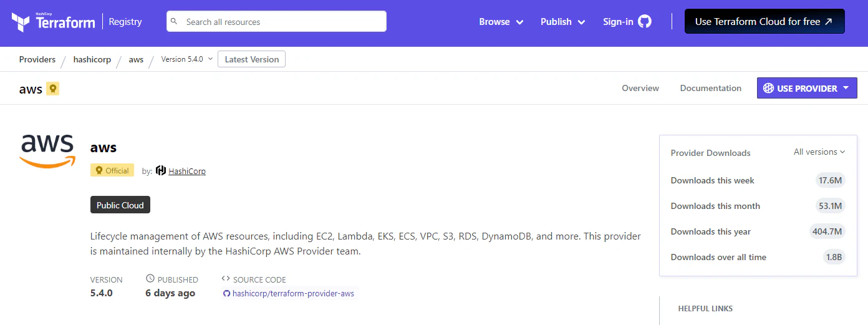Click the Latest Version button
This screenshot has width=868, height=325.
coord(252,59)
